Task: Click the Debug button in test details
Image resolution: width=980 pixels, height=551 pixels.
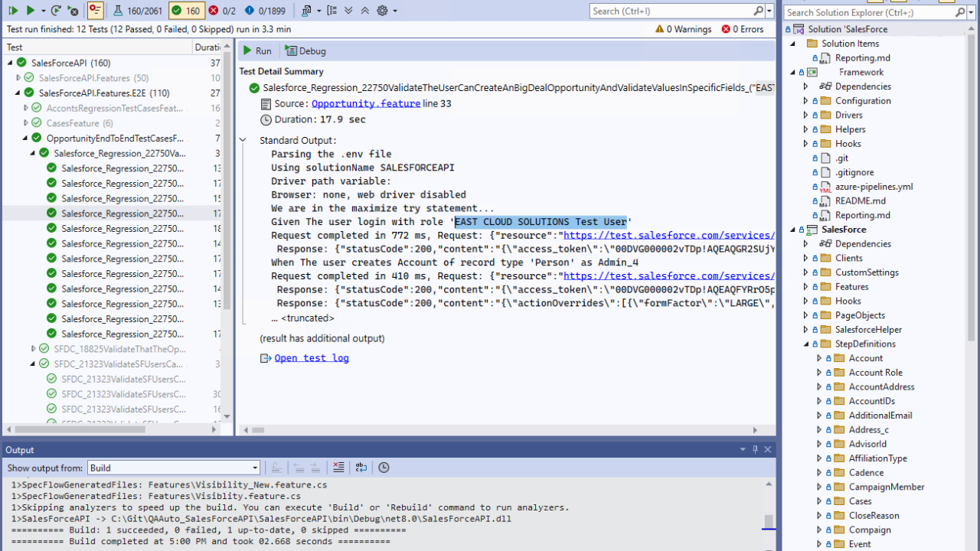Action: coord(305,51)
